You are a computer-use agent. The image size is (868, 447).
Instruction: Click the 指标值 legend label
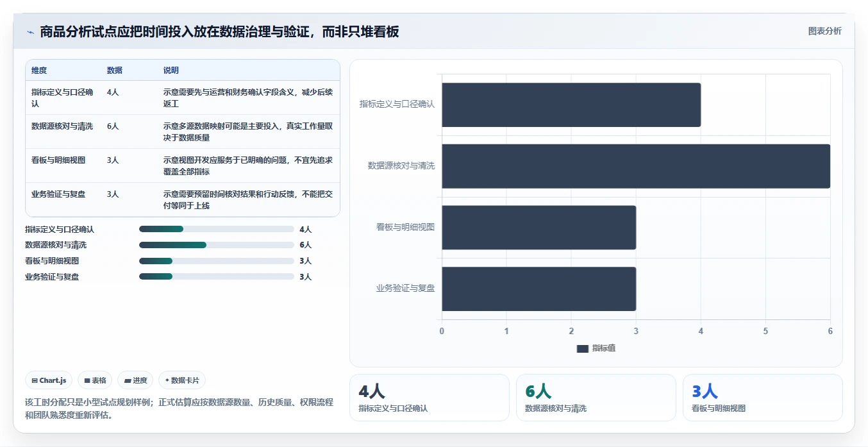click(604, 348)
